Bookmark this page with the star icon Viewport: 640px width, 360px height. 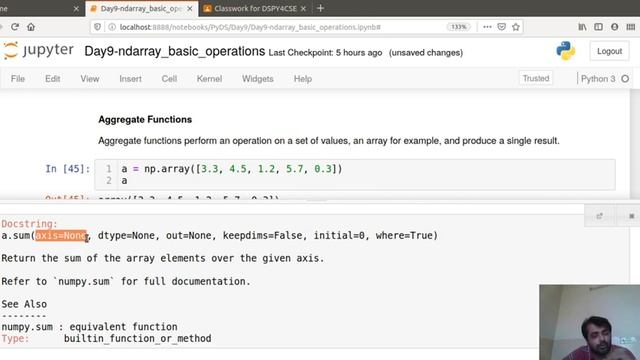516,27
